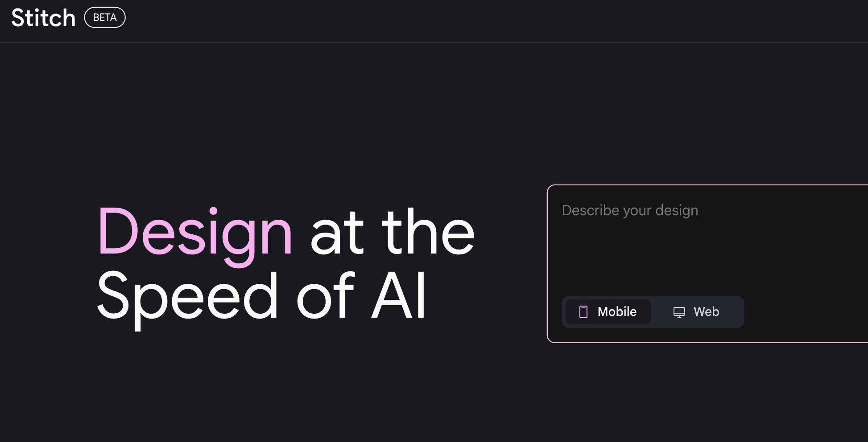The width and height of the screenshot is (868, 442).
Task: Click the 'Describe your design' placeholder text
Action: 630,210
